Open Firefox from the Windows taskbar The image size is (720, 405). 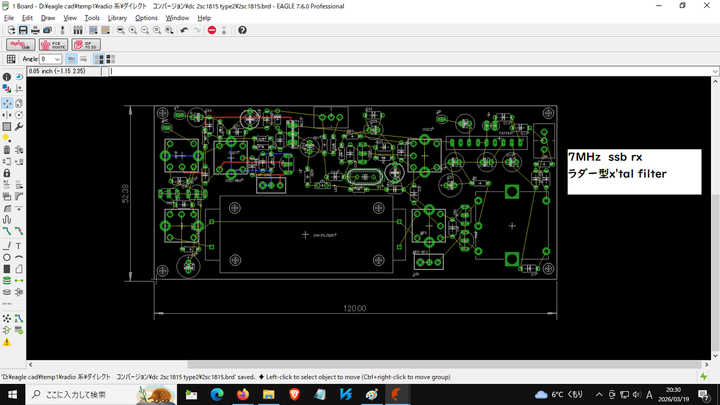pos(242,394)
